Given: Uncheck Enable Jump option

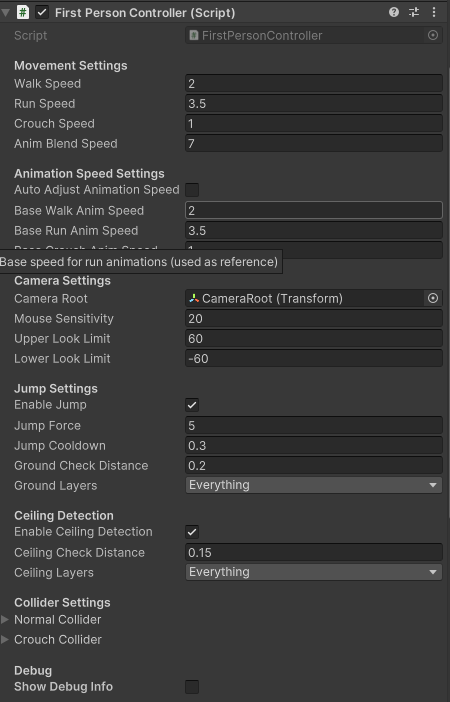Looking at the screenshot, I should tap(192, 405).
